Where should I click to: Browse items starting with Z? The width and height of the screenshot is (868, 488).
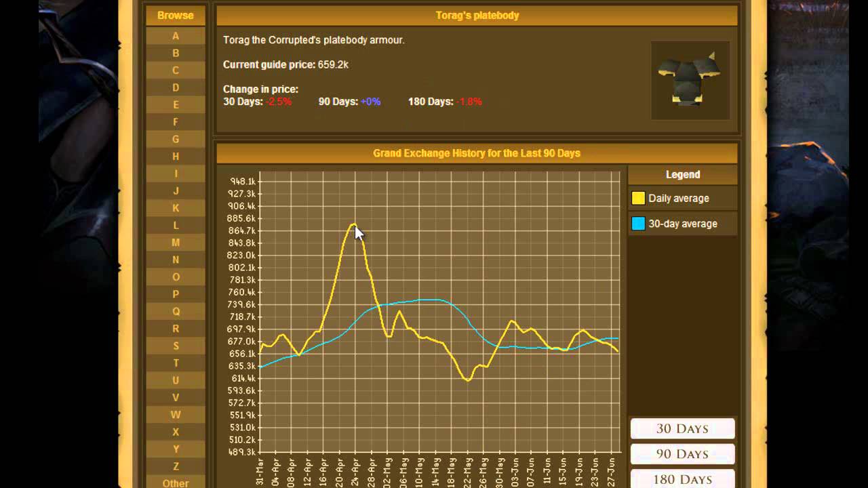click(176, 466)
